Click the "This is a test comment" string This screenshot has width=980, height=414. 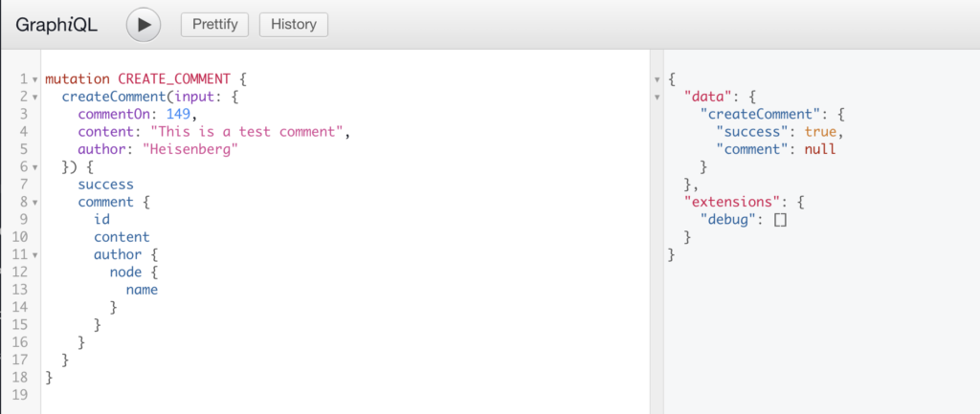(249, 132)
